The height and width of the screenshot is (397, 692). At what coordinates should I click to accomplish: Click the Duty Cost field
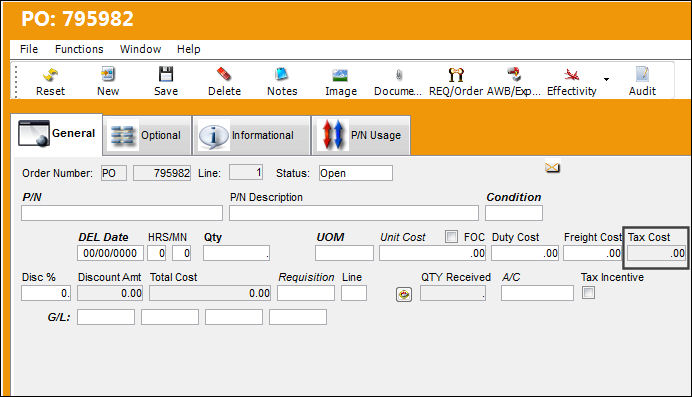525,253
